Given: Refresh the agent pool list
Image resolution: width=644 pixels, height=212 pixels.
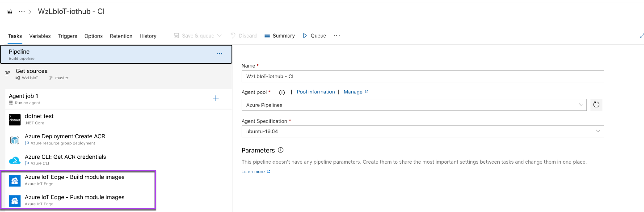Looking at the screenshot, I should pos(596,105).
